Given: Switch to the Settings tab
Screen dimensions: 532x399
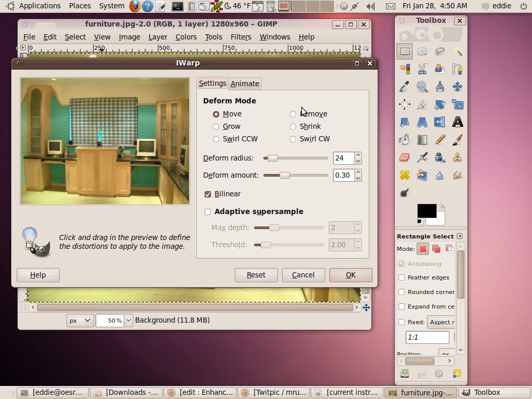Looking at the screenshot, I should pos(212,84).
